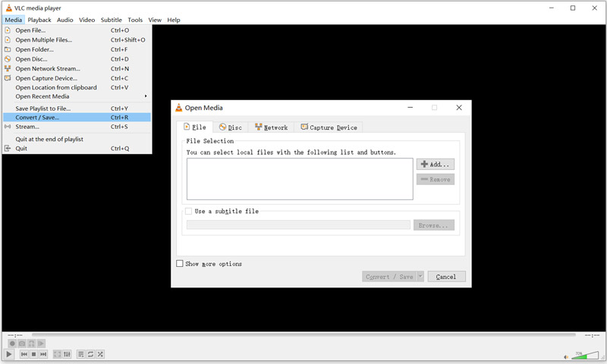Click the Stop playback button

[x=33, y=354]
